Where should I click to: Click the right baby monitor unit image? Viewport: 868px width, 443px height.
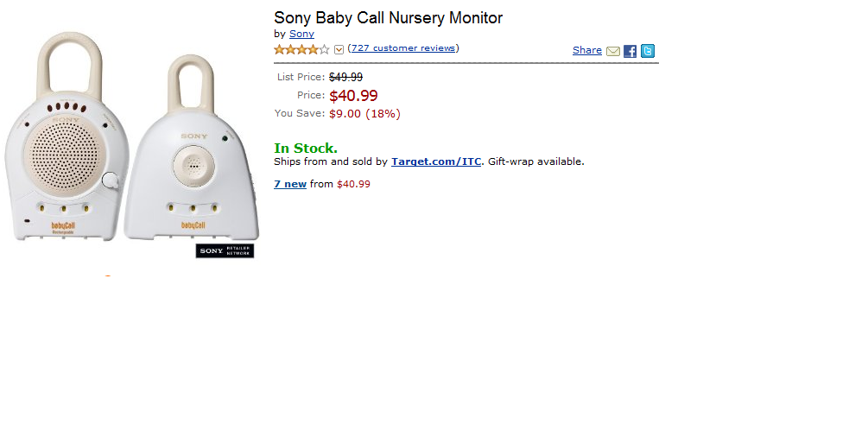(193, 155)
